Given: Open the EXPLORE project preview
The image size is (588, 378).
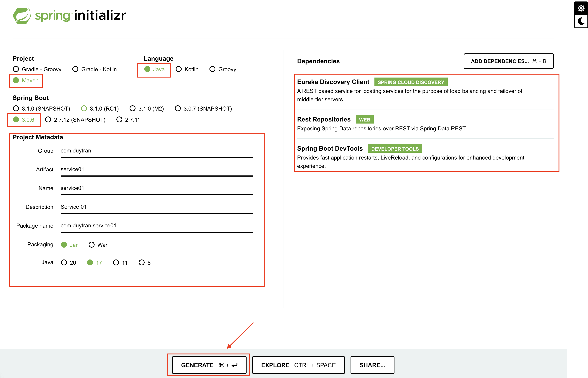Looking at the screenshot, I should pyautogui.click(x=298, y=365).
